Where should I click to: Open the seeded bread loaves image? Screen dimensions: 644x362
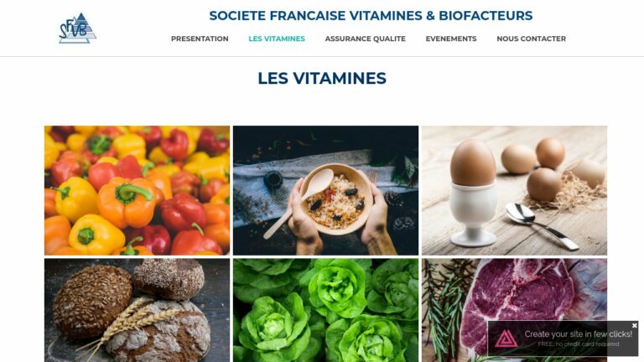138,310
